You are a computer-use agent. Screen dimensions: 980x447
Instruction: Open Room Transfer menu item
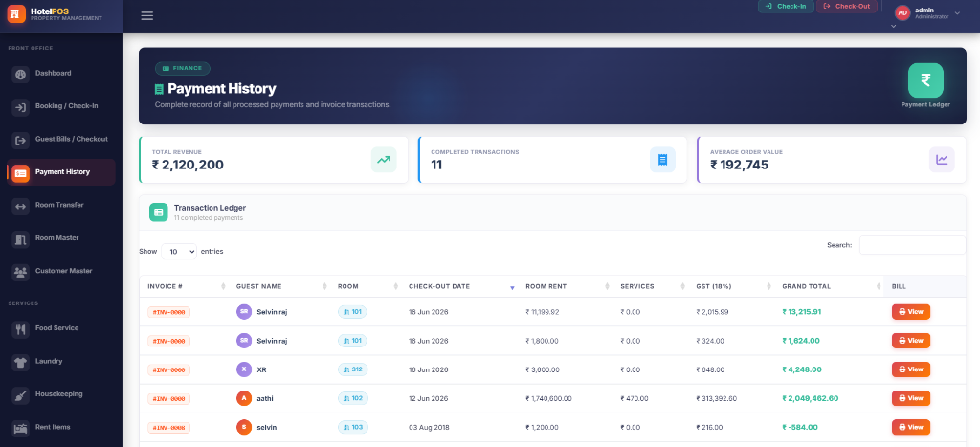pos(61,206)
